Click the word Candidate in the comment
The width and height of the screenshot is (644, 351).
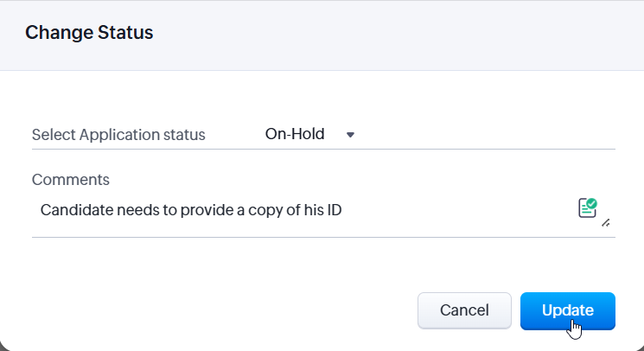[x=73, y=209]
